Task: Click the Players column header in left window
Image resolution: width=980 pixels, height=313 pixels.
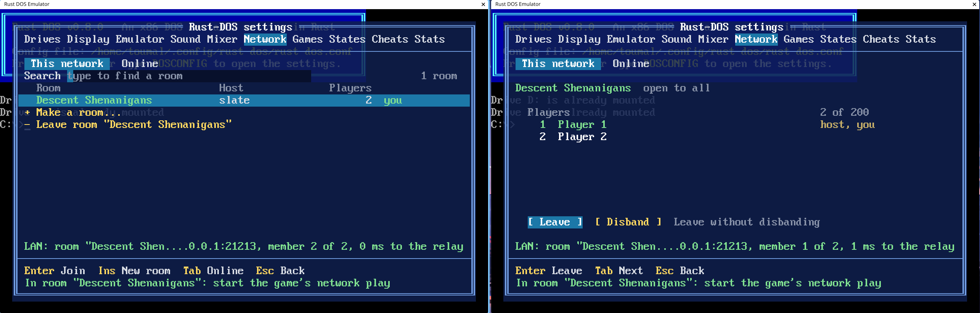Action: [350, 88]
